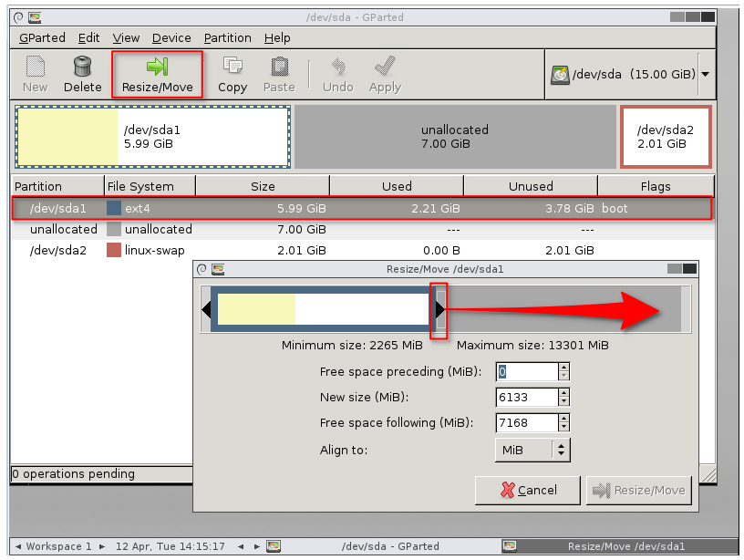Decrease Free space following with down arrow
744x560 pixels.
point(563,427)
